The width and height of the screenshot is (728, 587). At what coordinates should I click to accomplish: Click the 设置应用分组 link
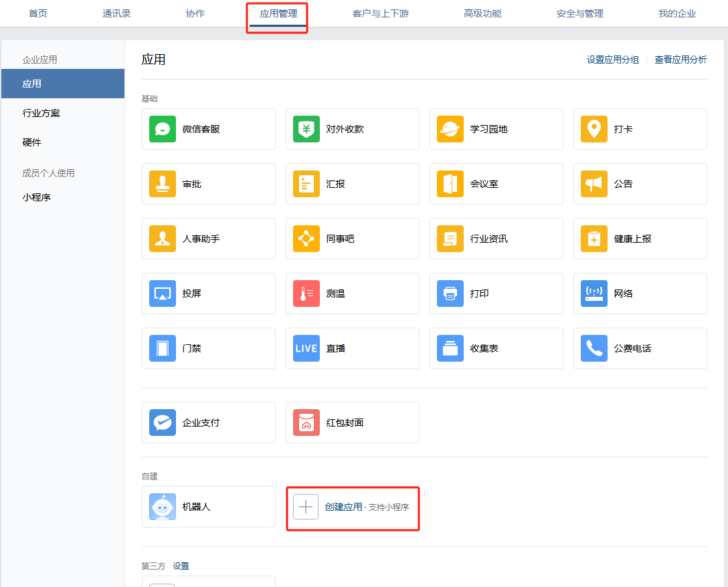click(613, 60)
